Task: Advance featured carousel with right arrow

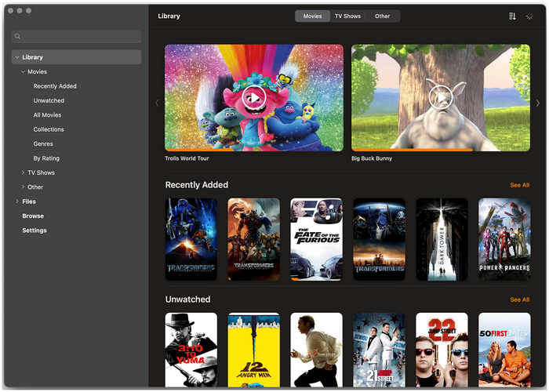Action: (x=537, y=103)
